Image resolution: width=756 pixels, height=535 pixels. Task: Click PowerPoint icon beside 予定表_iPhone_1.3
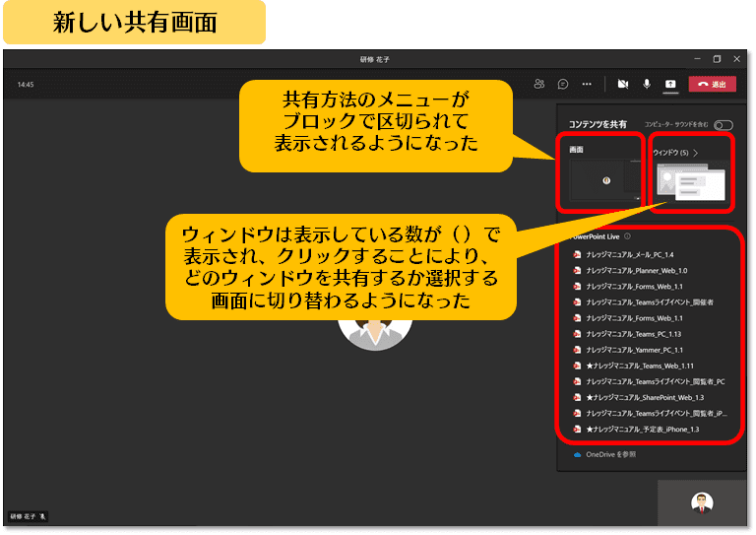coord(577,430)
